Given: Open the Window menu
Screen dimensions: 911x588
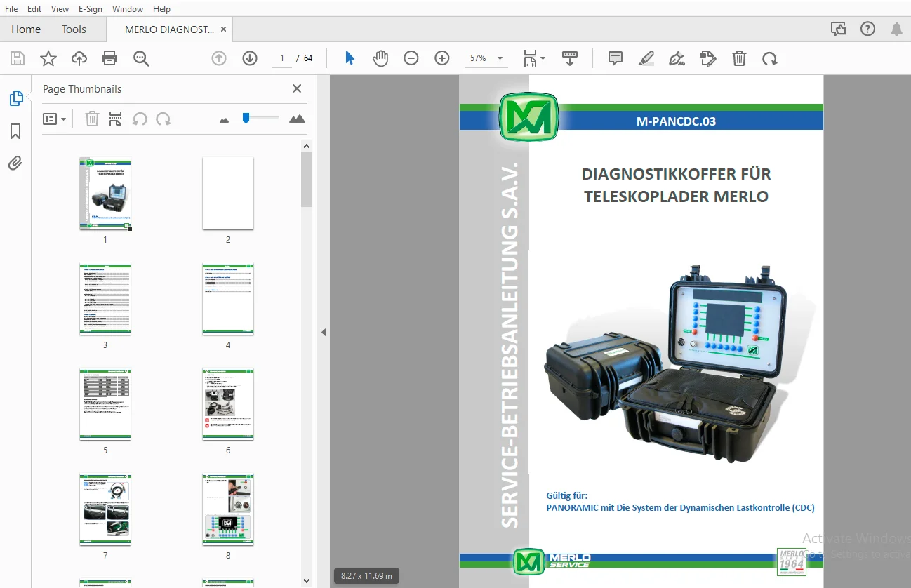Looking at the screenshot, I should point(128,8).
